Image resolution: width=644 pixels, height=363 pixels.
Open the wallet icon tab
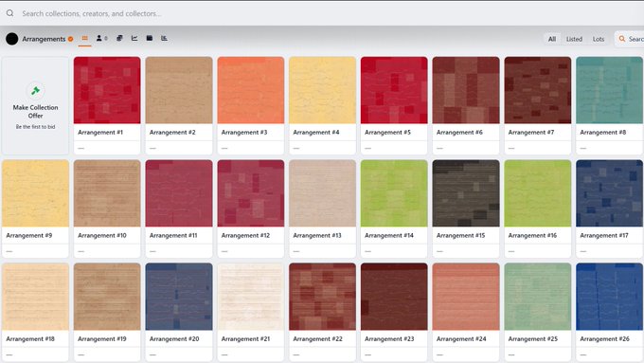(x=150, y=38)
